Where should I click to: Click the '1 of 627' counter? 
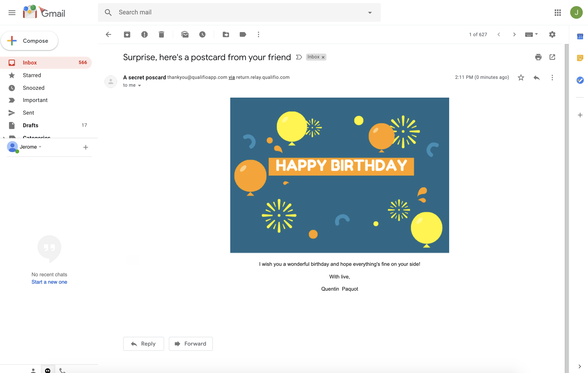(x=478, y=34)
